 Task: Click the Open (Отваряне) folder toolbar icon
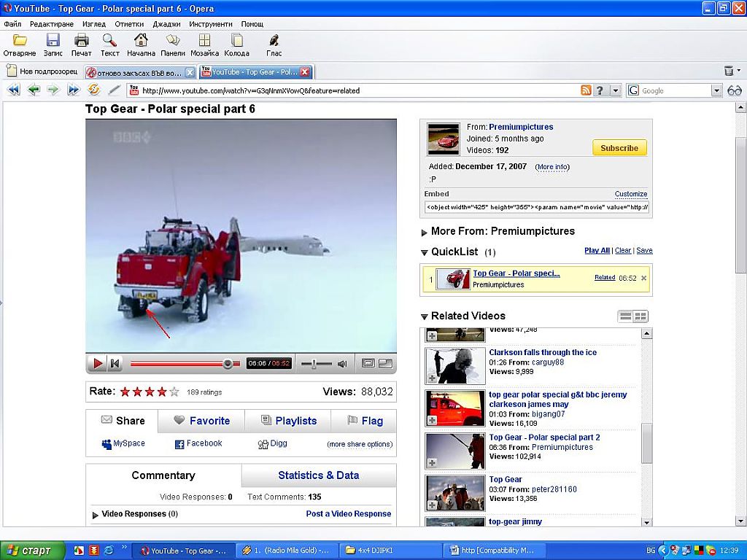20,41
